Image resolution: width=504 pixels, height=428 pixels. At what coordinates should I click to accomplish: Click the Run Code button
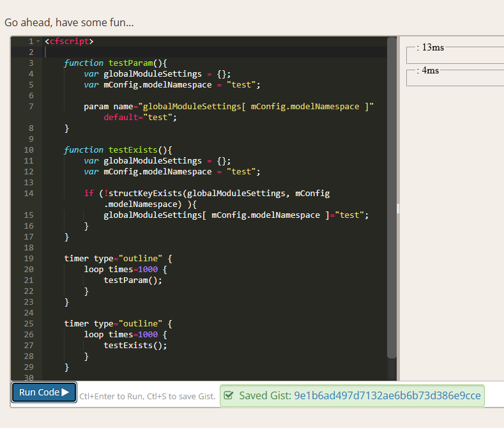click(x=44, y=392)
